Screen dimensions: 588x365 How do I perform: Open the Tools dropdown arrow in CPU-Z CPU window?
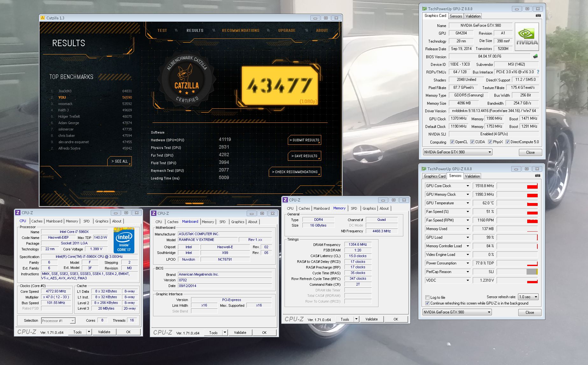coord(89,332)
